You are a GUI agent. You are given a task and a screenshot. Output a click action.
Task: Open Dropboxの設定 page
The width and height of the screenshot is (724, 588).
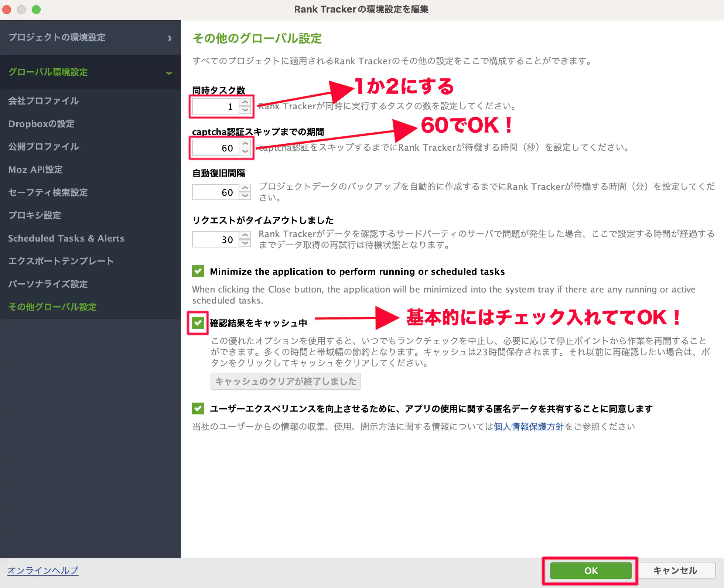point(41,124)
